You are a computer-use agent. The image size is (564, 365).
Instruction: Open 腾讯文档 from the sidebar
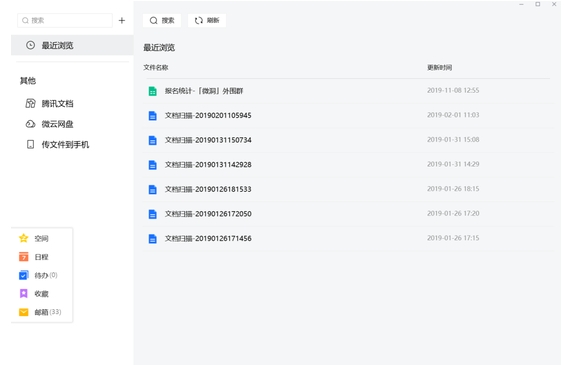(50, 104)
